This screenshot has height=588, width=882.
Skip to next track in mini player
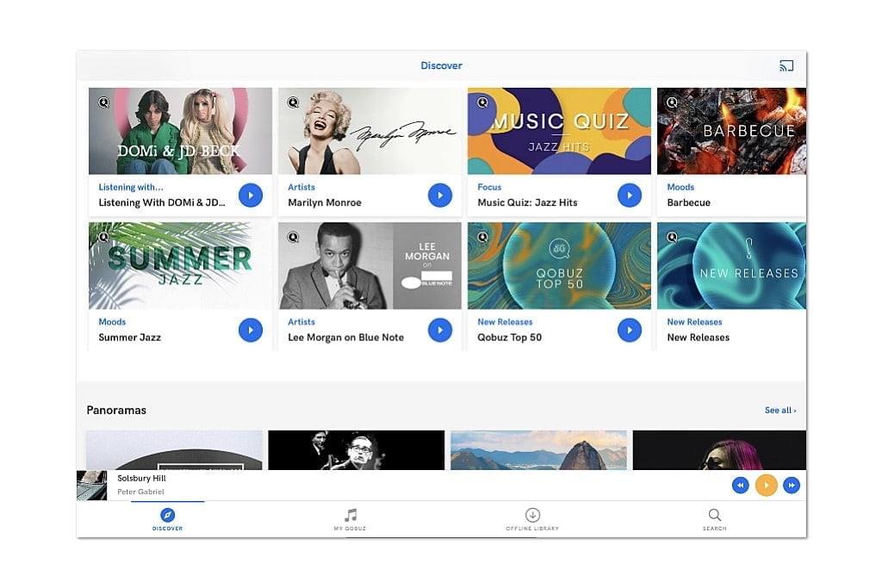tap(792, 486)
